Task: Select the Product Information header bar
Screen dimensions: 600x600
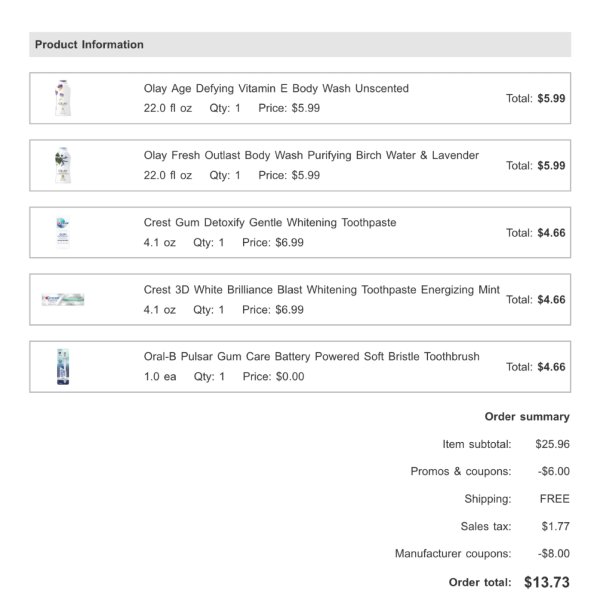Action: (x=300, y=44)
